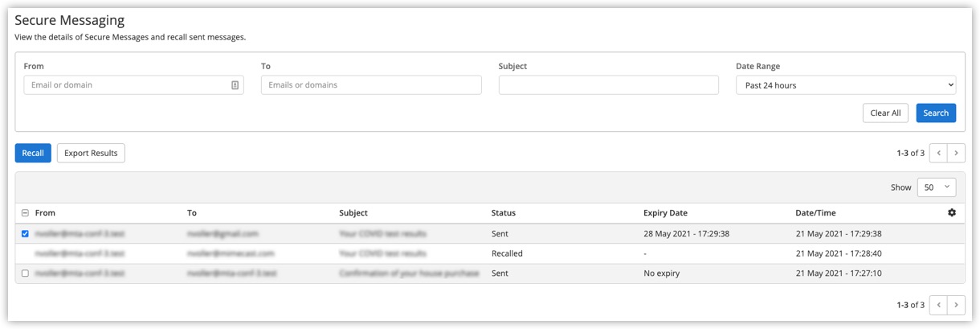The image size is (980, 329).
Task: Select the No expiry cell
Action: 661,273
